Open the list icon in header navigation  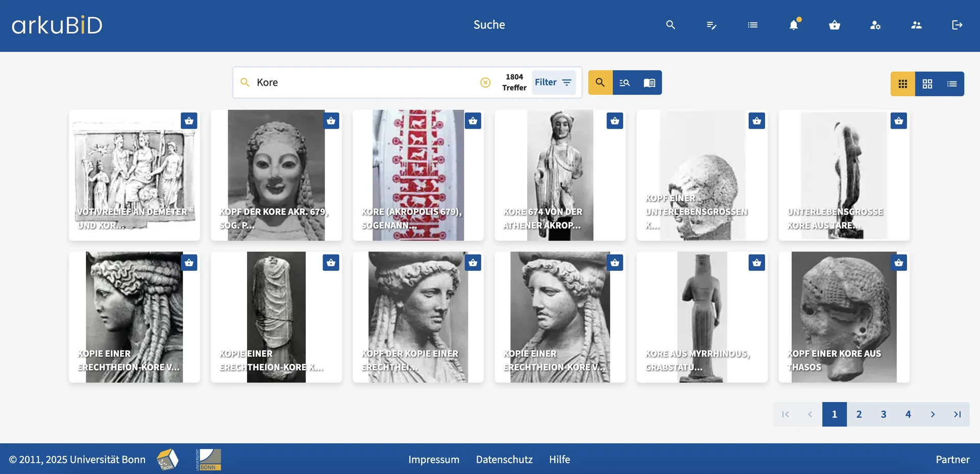(752, 25)
